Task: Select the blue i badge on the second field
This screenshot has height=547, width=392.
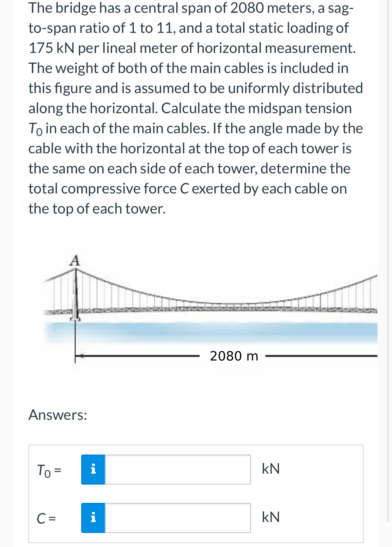Action: pos(93,517)
